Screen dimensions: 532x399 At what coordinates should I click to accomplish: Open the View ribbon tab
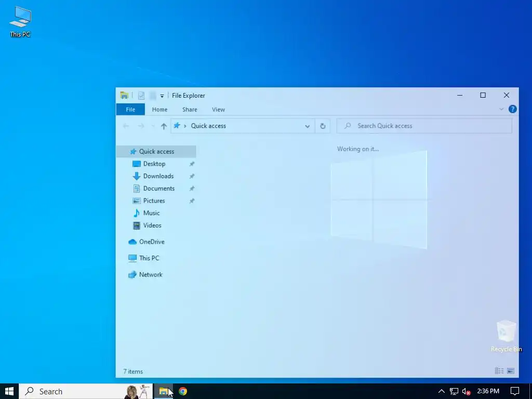tap(218, 110)
